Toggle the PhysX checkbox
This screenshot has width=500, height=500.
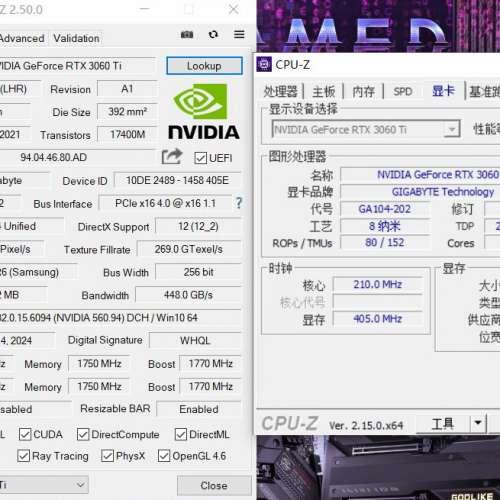point(107,456)
